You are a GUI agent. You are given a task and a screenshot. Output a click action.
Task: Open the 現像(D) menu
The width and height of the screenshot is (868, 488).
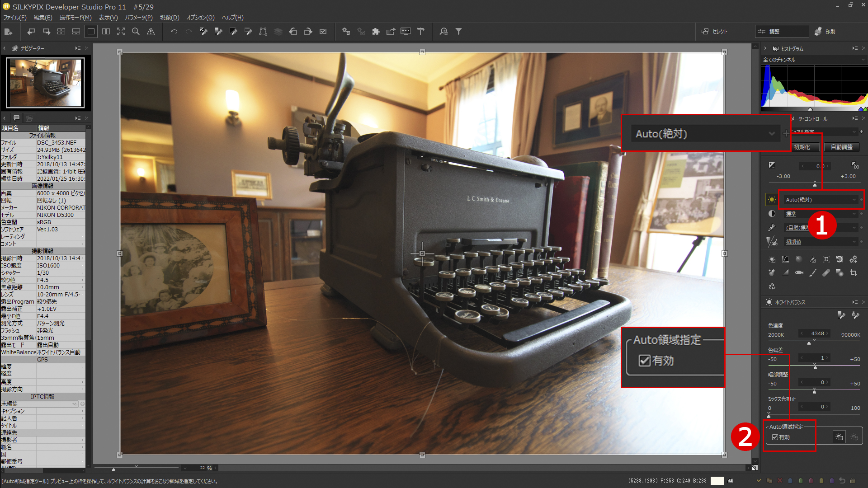point(170,18)
